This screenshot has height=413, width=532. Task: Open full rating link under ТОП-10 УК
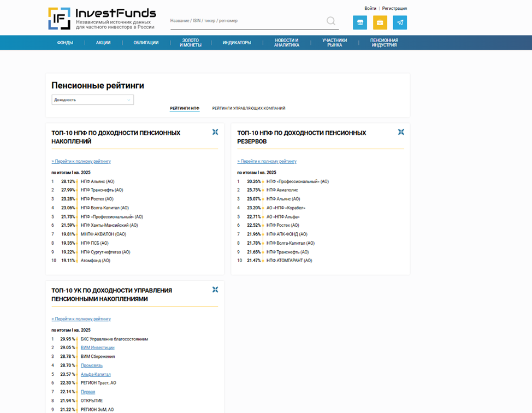click(x=81, y=318)
